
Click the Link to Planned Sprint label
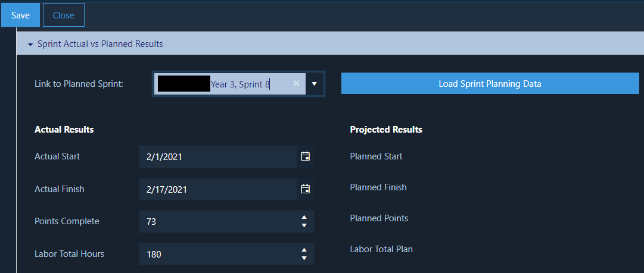coord(79,84)
